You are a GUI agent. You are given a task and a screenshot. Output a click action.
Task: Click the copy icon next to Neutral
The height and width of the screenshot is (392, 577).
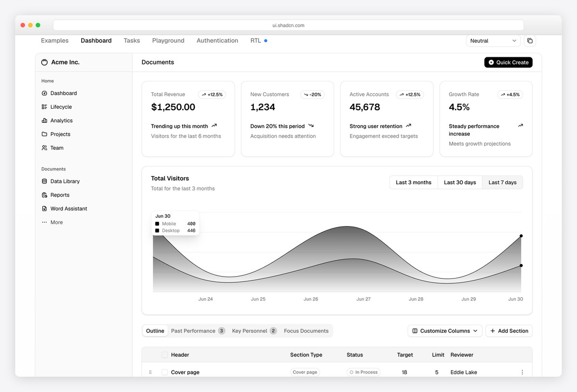click(530, 41)
